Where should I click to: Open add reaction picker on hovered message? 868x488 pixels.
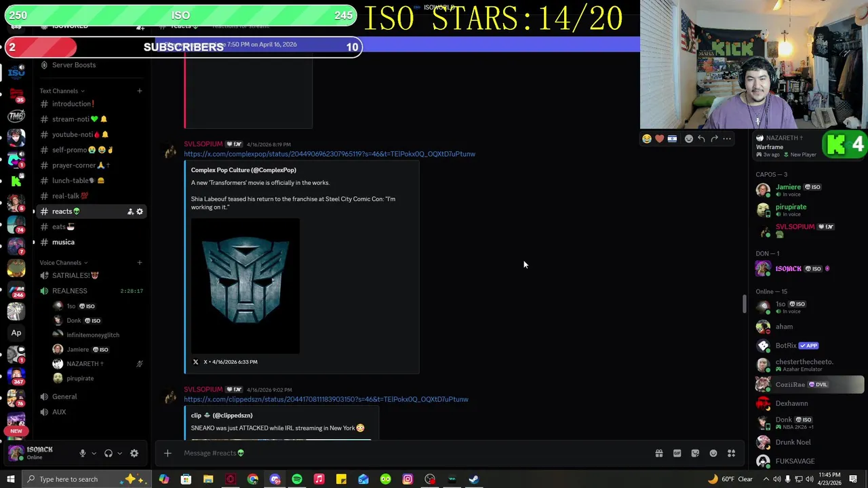pyautogui.click(x=689, y=139)
